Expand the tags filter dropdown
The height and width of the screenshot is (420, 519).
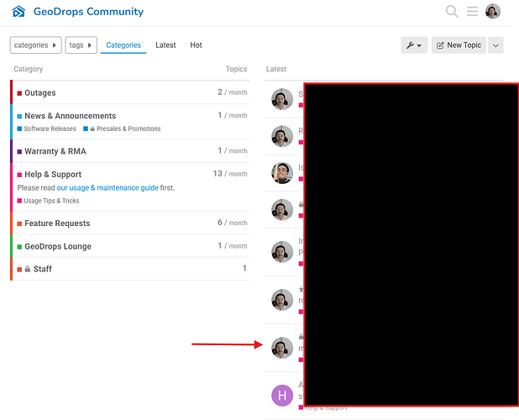tap(81, 45)
